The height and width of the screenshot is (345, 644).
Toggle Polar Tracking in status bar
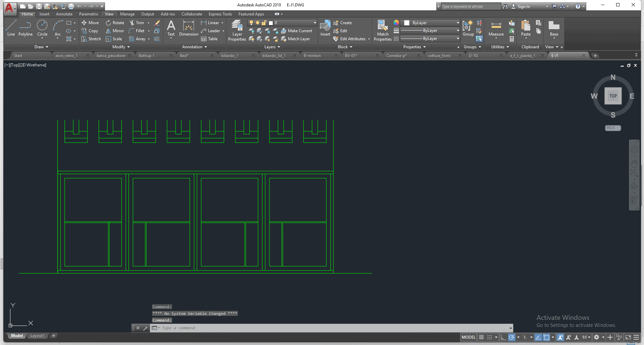pos(511,337)
